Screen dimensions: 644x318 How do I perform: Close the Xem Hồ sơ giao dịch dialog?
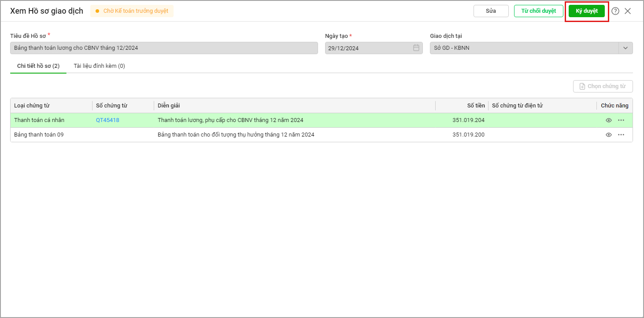(x=628, y=11)
